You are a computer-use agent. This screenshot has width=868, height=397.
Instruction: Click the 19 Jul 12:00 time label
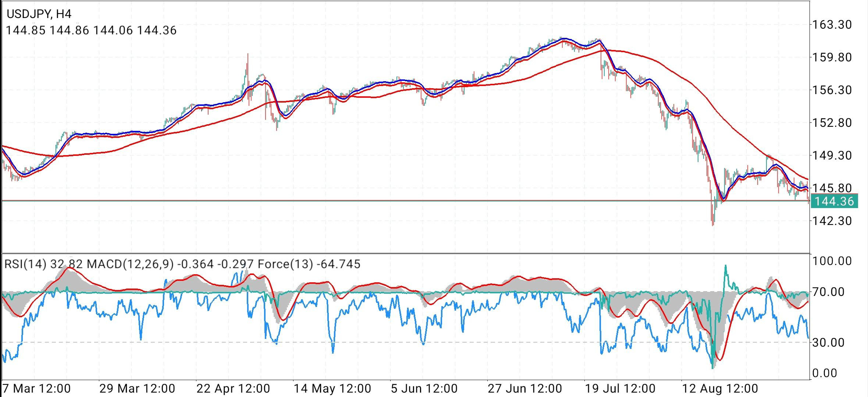coord(621,389)
